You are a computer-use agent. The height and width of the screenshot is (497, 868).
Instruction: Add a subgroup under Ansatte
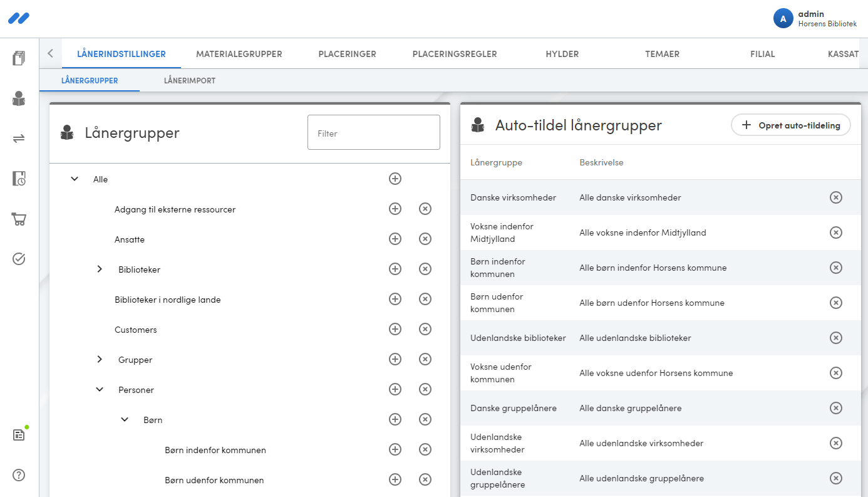click(x=395, y=239)
